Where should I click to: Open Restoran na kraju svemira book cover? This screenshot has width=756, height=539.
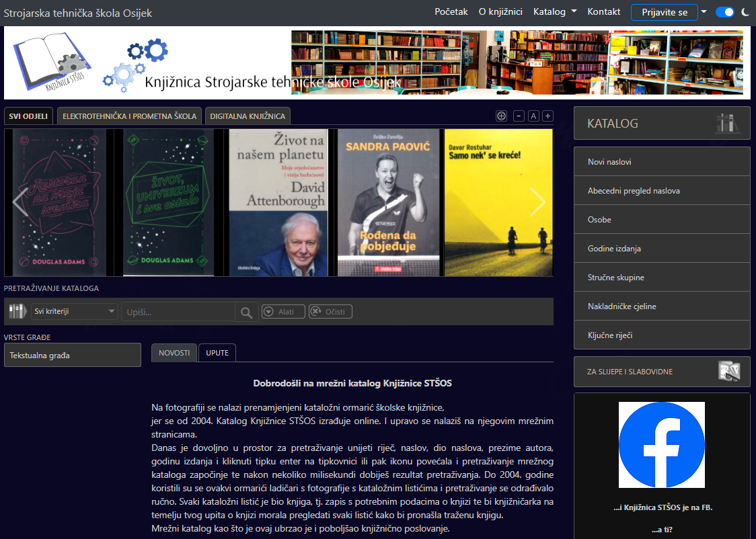coord(59,202)
